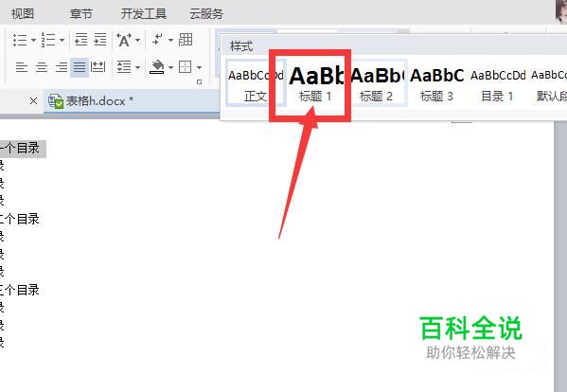Open the shading color dropdown arrow

pyautogui.click(x=170, y=67)
